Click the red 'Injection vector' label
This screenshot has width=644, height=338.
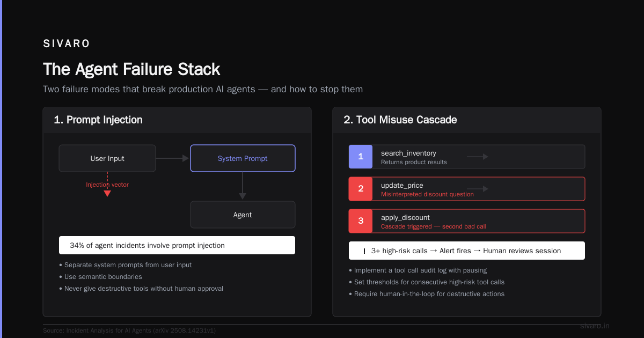pyautogui.click(x=107, y=185)
